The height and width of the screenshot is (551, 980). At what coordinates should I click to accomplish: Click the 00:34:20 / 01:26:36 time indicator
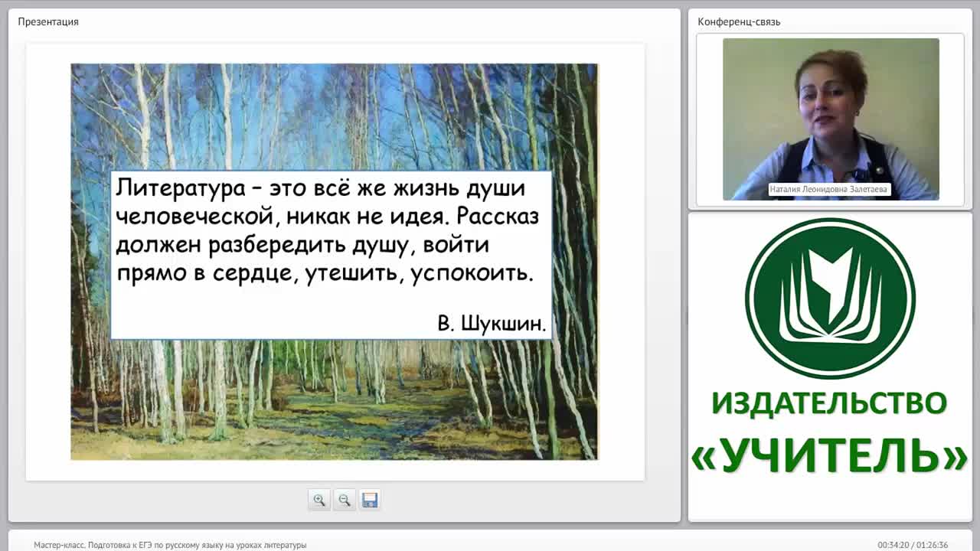click(913, 545)
